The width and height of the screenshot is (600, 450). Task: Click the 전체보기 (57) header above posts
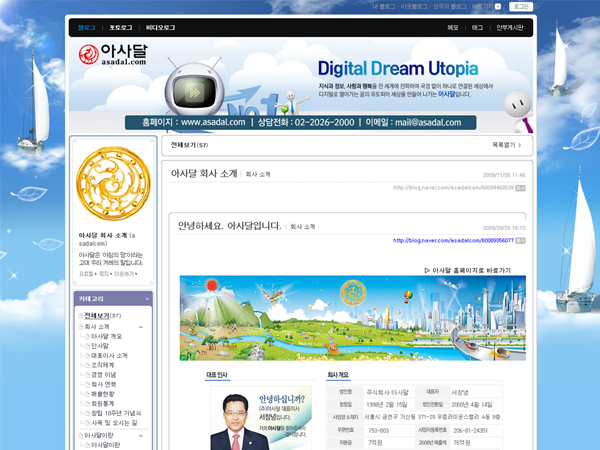(189, 145)
